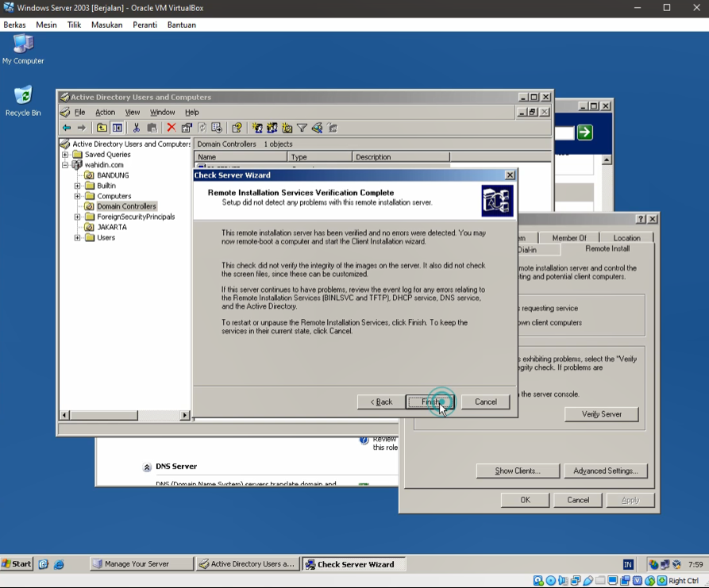Click Finish in Check Server Wizard
This screenshot has height=588, width=709.
430,402
